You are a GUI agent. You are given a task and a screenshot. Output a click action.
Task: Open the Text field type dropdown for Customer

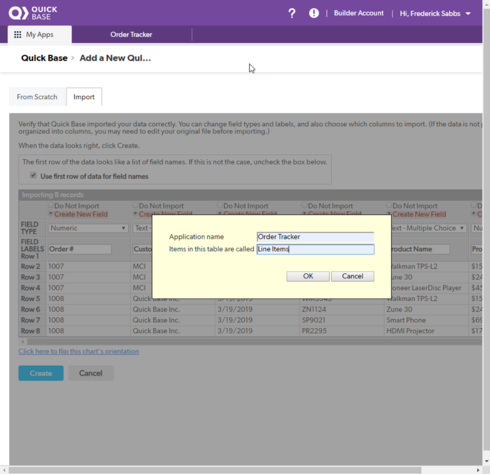(143, 228)
